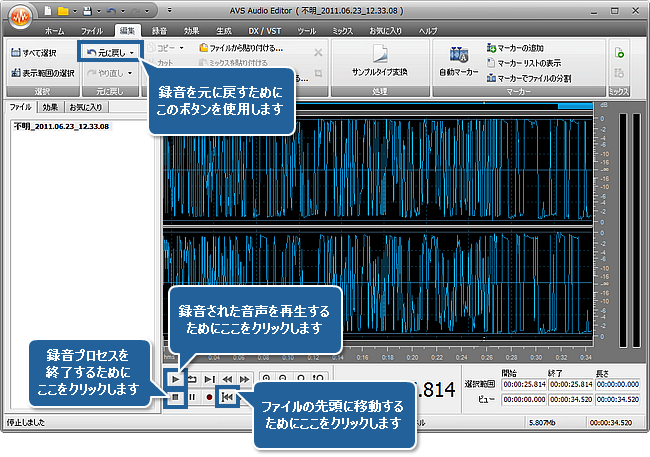Click マーカーでファイルの分割 split by markers

(x=529, y=78)
